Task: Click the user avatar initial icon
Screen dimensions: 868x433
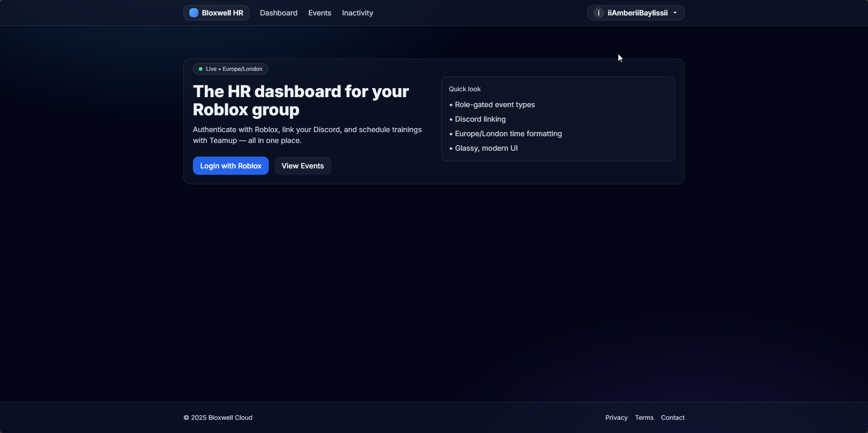Action: click(x=598, y=13)
